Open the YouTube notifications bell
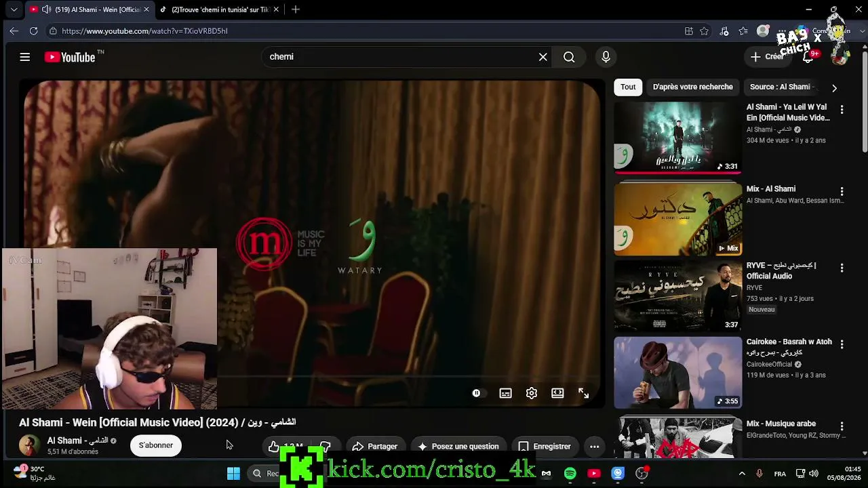The image size is (868, 488). (808, 57)
